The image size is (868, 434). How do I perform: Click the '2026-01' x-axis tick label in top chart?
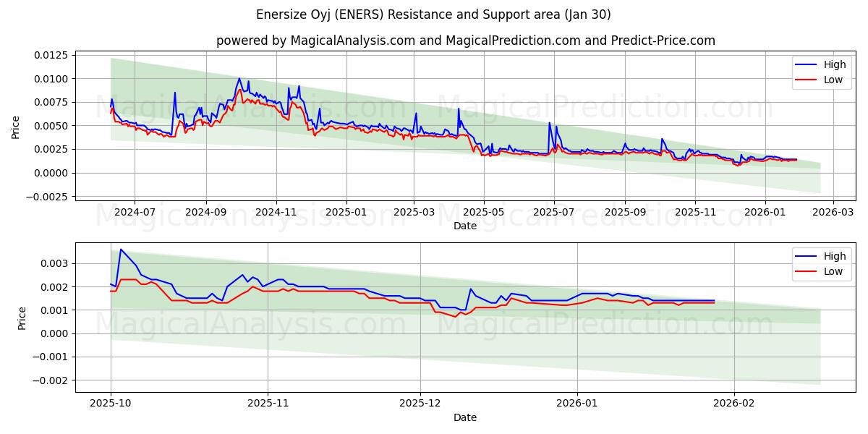pyautogui.click(x=765, y=213)
